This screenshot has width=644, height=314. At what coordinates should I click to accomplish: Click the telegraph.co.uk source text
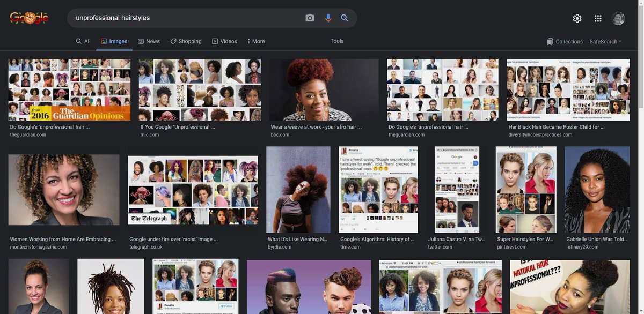[x=146, y=247]
